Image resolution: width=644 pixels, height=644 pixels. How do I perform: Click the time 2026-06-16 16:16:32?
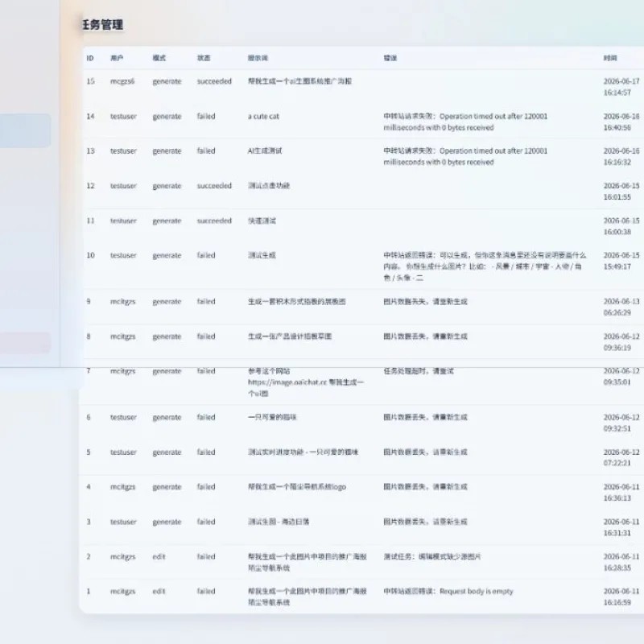pos(621,156)
